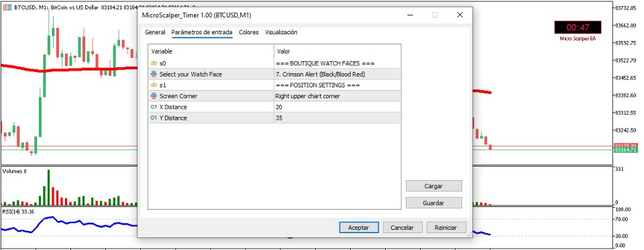Click the Cancelar button
This screenshot has height=250, width=644.
pos(402,227)
